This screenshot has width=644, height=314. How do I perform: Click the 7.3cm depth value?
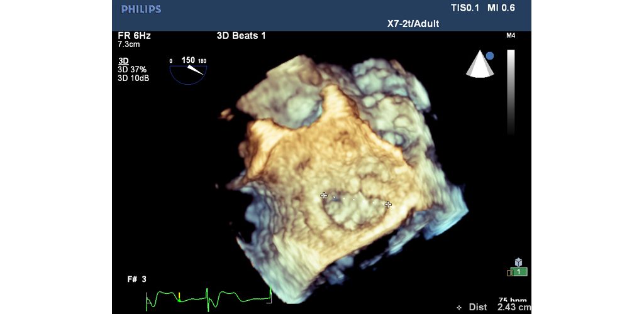pyautogui.click(x=128, y=44)
